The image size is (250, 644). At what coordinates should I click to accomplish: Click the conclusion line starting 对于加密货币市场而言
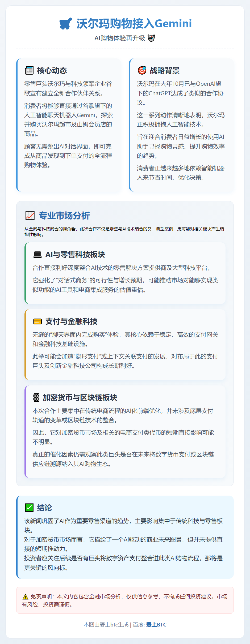pyautogui.click(x=123, y=544)
